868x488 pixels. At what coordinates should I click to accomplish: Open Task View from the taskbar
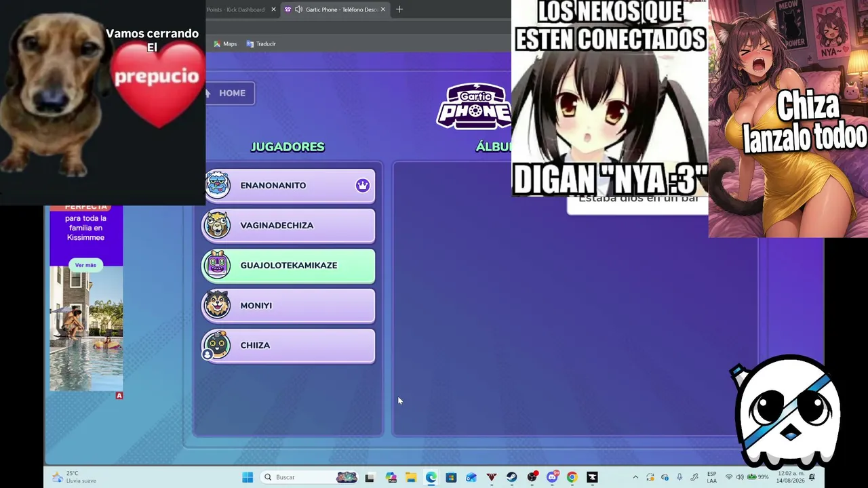[370, 477]
